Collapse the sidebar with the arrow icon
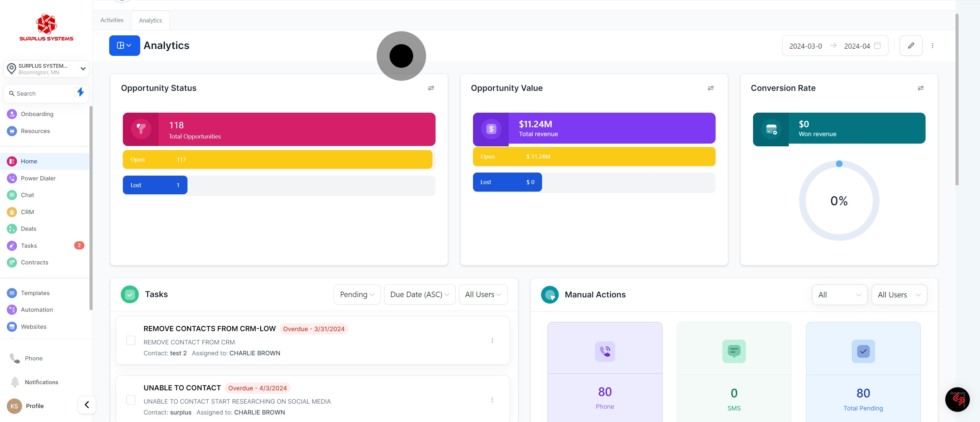The height and width of the screenshot is (422, 980). pyautogui.click(x=87, y=405)
